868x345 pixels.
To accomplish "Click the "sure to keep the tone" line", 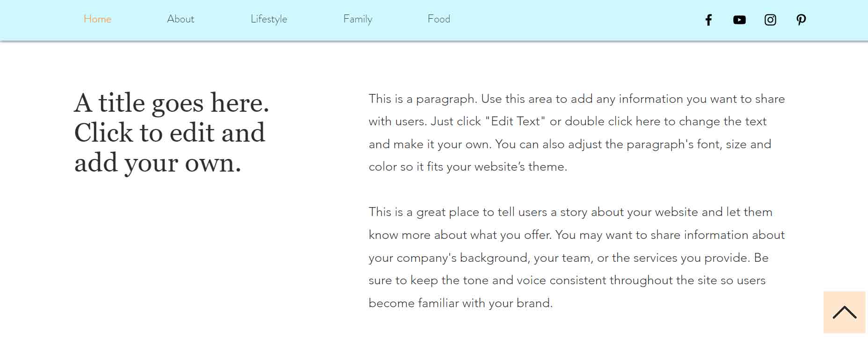I will pos(567,280).
